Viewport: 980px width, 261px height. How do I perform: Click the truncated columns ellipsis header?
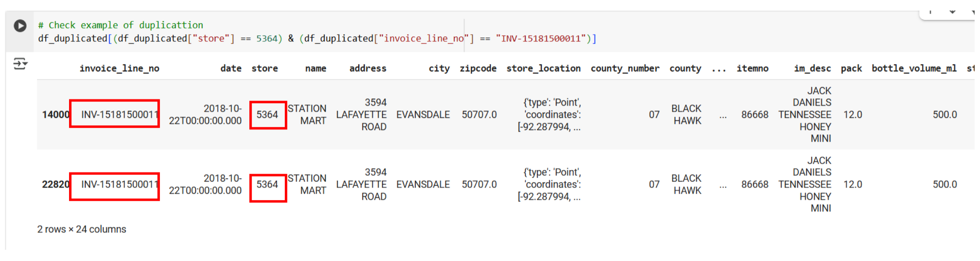pos(719,69)
